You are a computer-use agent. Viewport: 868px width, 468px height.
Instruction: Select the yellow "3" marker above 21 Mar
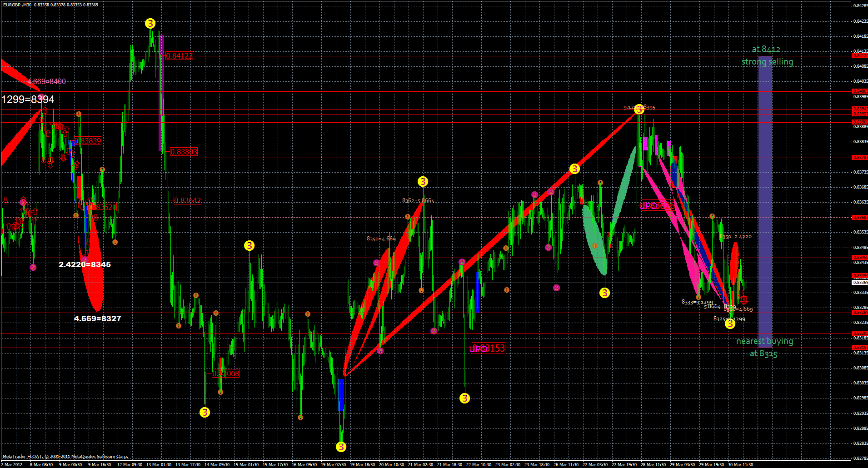423,182
